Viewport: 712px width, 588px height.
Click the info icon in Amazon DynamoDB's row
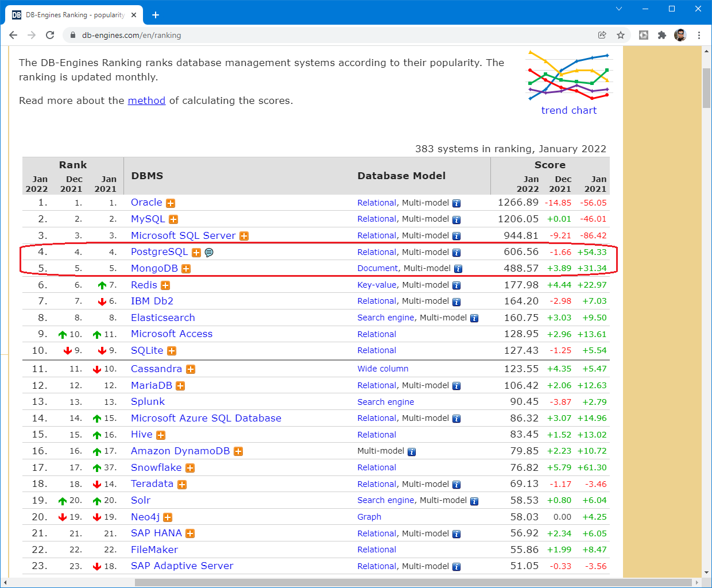(x=412, y=452)
